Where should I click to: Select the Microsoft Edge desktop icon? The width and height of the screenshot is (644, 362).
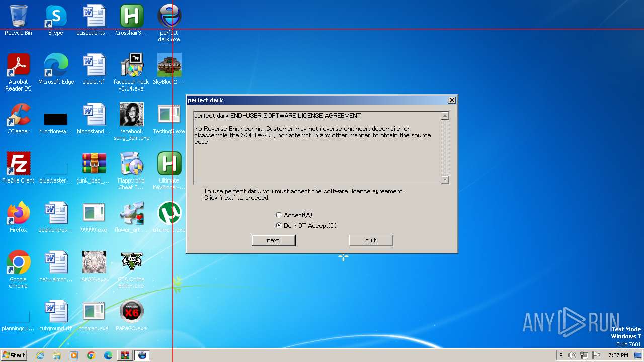pos(56,69)
